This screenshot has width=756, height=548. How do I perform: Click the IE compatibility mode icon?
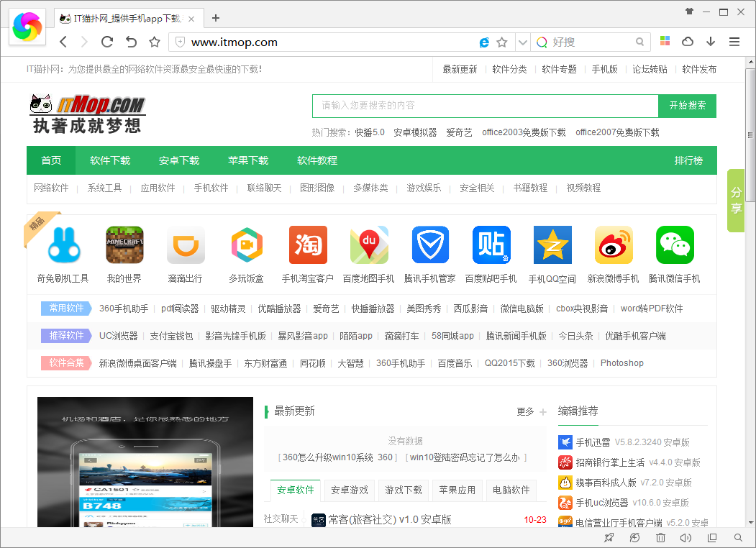pyautogui.click(x=484, y=42)
